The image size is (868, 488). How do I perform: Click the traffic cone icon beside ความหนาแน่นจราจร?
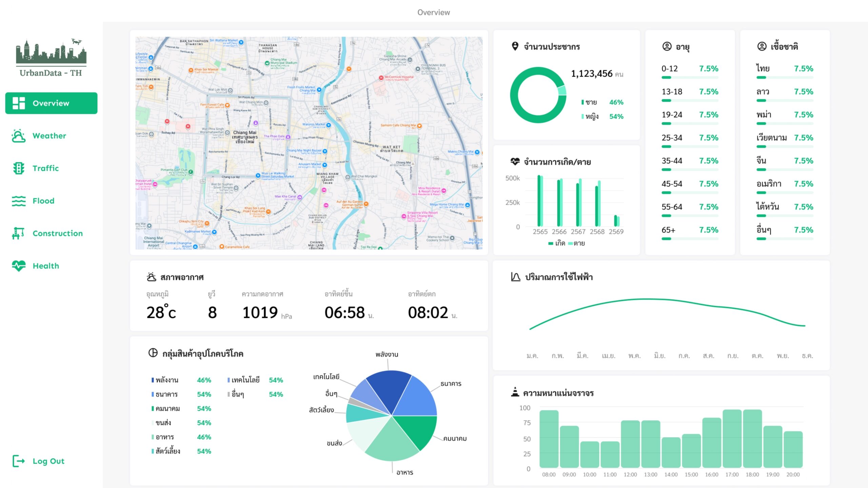pos(515,392)
